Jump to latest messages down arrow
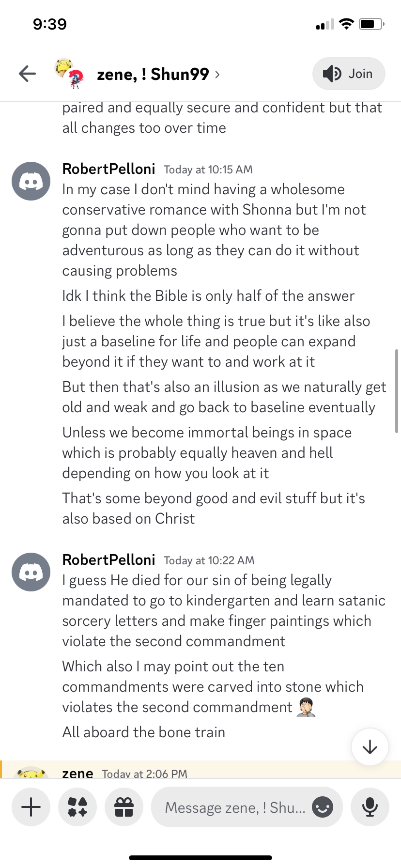This screenshot has width=401, height=868. point(370,747)
